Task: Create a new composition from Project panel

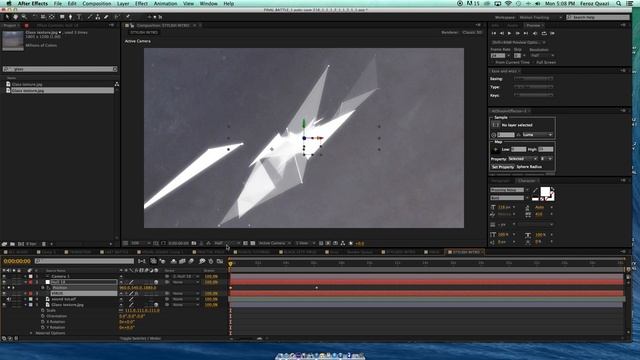Action: (21, 244)
